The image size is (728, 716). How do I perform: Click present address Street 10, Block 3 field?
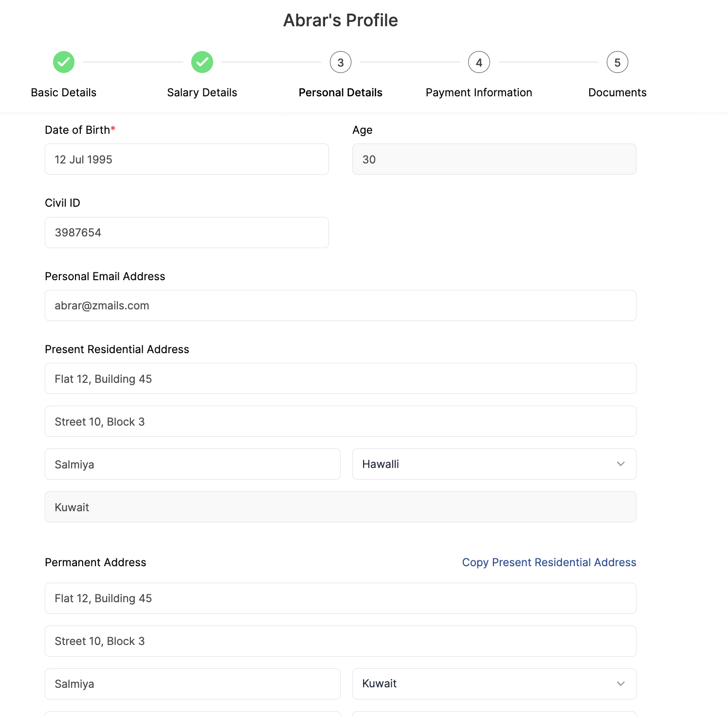(341, 421)
